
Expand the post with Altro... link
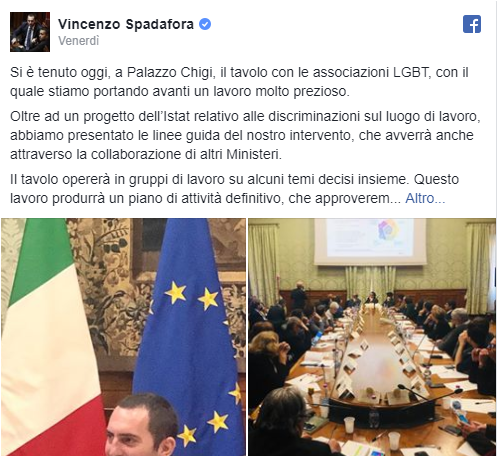click(425, 198)
